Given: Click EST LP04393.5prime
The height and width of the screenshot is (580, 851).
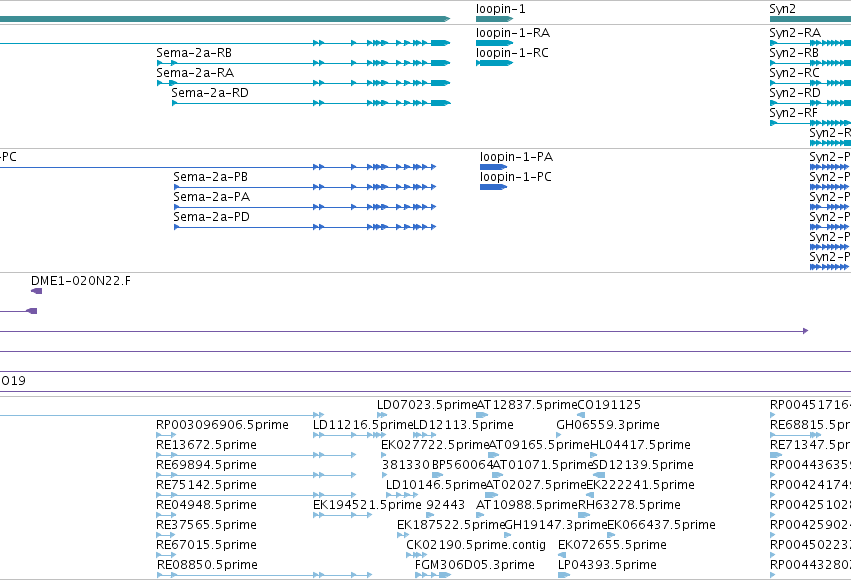Looking at the screenshot, I should point(607,566).
